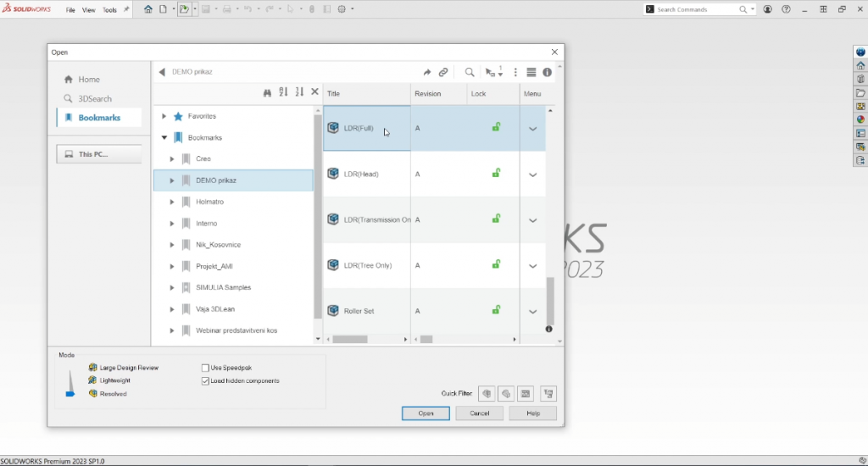Open the Help question mark icon
Screen dimensions: 868x466
(x=786, y=9)
